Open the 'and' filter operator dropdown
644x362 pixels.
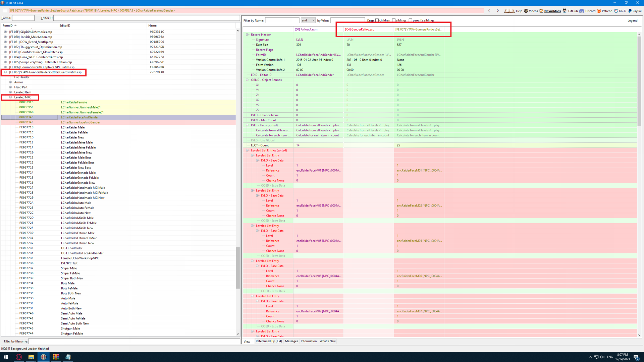tap(308, 20)
